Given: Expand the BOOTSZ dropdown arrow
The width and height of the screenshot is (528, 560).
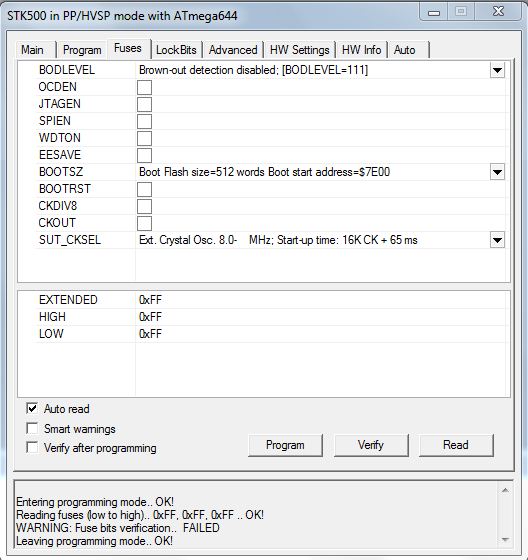Looking at the screenshot, I should (x=497, y=172).
